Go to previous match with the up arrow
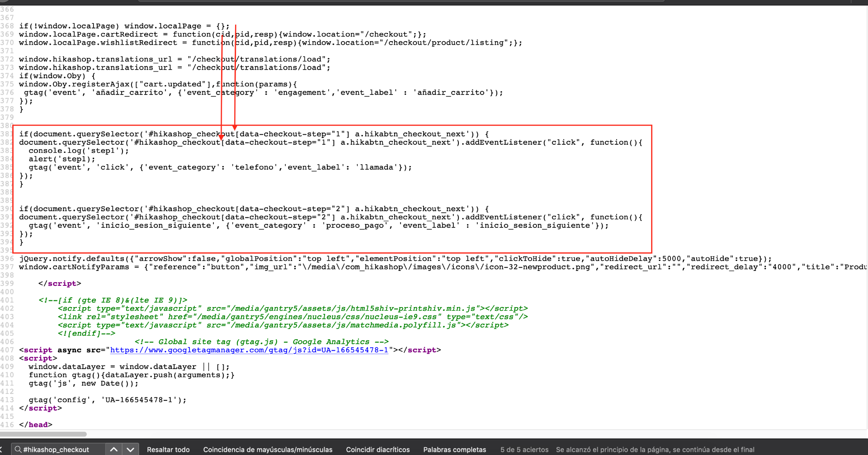This screenshot has height=455, width=868. click(114, 450)
